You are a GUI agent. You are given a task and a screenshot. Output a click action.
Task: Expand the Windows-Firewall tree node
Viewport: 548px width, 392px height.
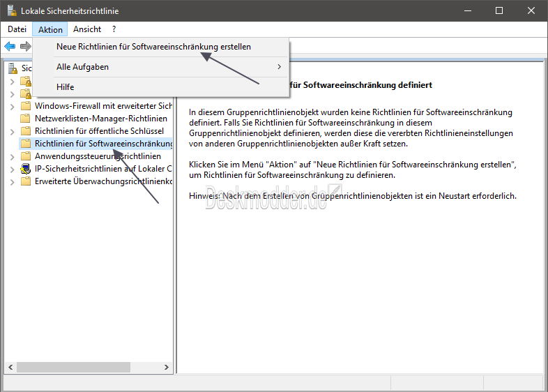[13, 106]
